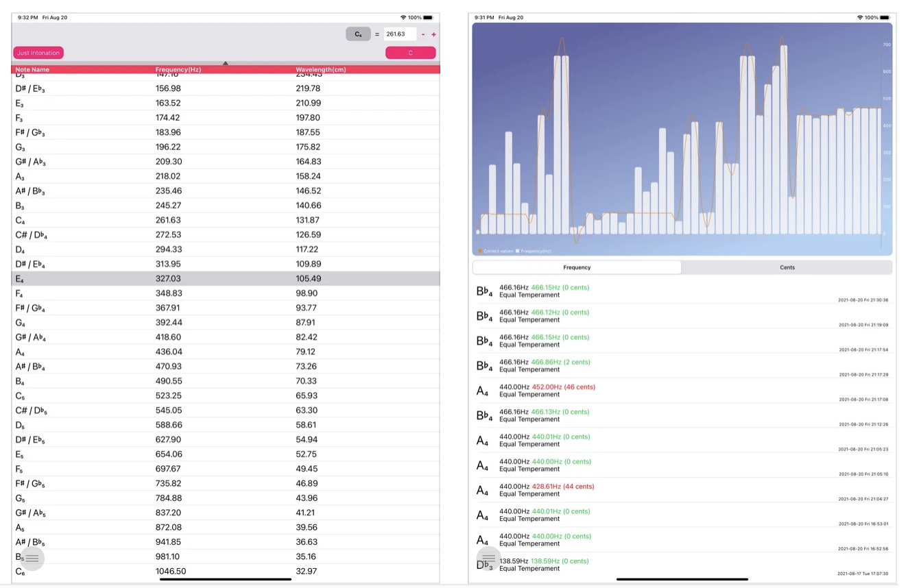Decrease reference frequency with the minus button
Viewport: 908px width, 588px height.
click(423, 34)
